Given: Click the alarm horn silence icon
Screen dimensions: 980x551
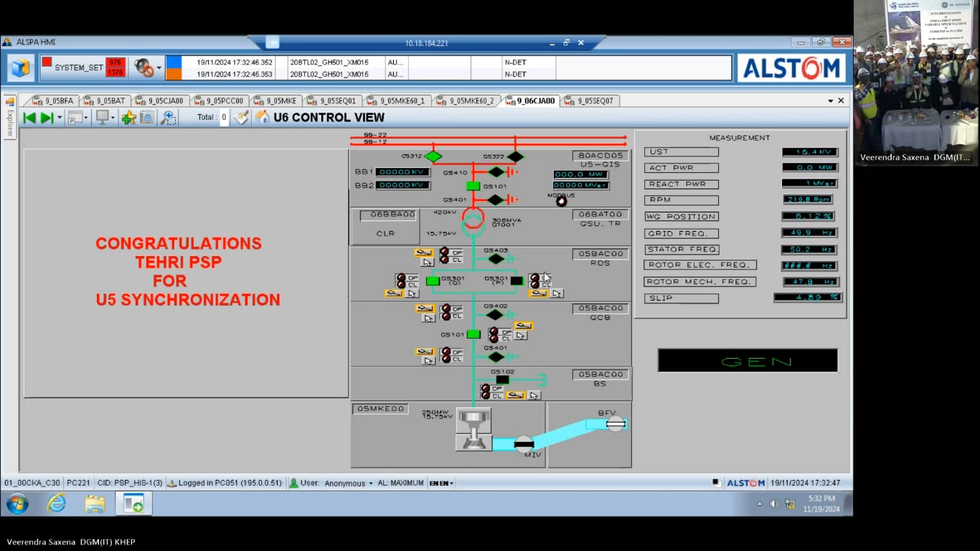Looking at the screenshot, I should coord(143,68).
